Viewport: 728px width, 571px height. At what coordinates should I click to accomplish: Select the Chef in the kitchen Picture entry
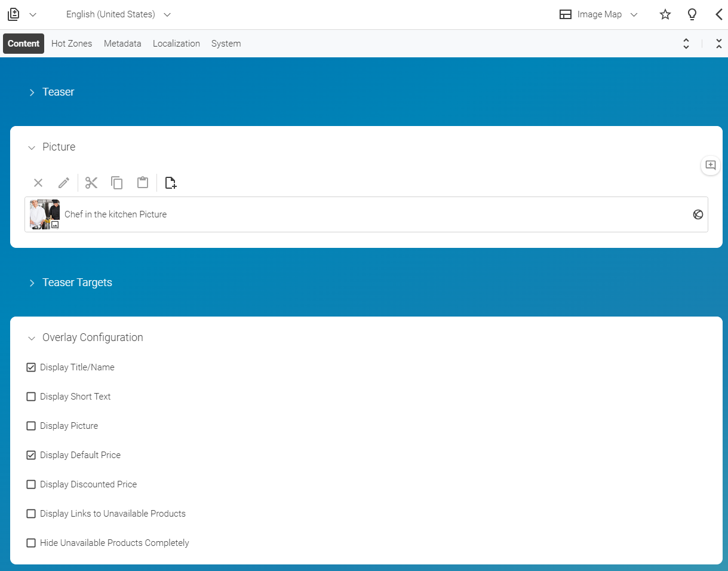pos(115,214)
